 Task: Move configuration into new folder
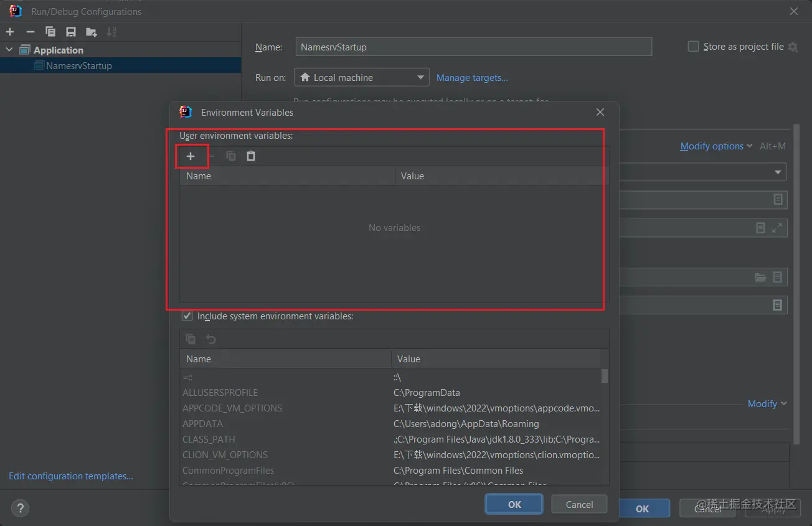click(92, 32)
